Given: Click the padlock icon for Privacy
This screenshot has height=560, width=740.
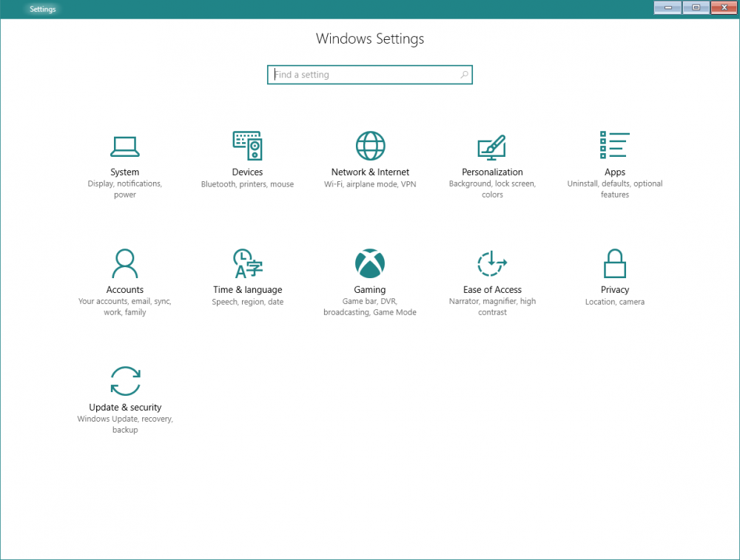Looking at the screenshot, I should point(615,263).
